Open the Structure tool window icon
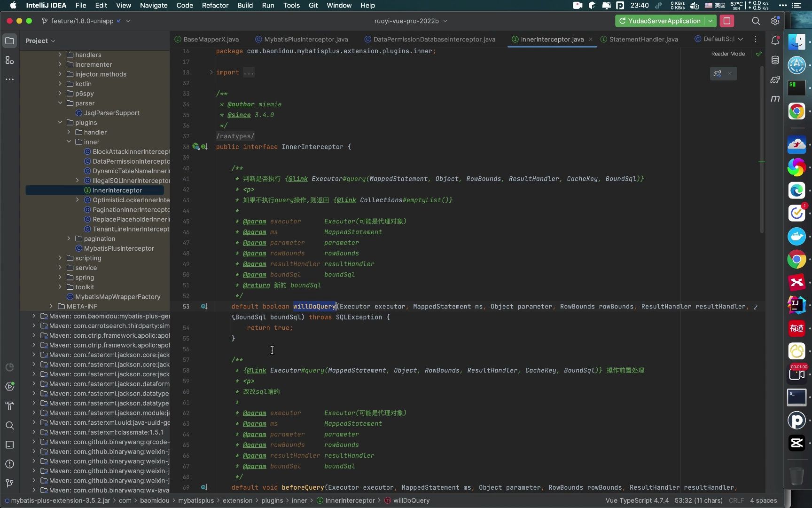 tap(9, 60)
